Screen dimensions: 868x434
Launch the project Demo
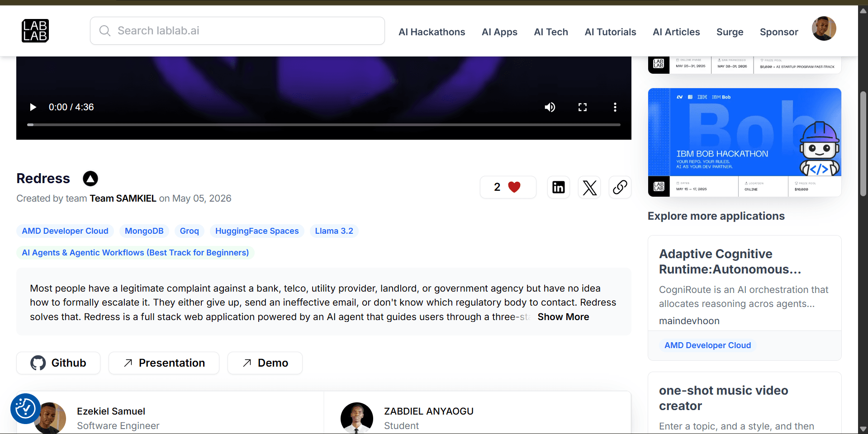[265, 363]
